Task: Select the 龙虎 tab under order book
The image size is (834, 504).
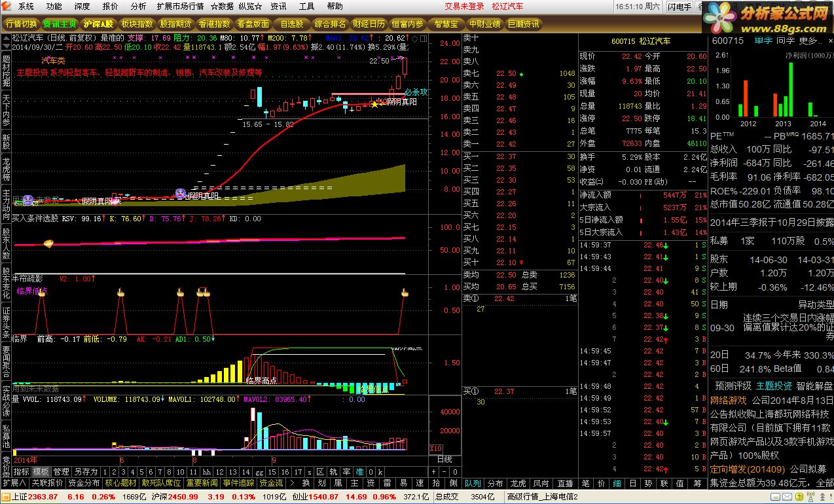Action: tap(518, 483)
